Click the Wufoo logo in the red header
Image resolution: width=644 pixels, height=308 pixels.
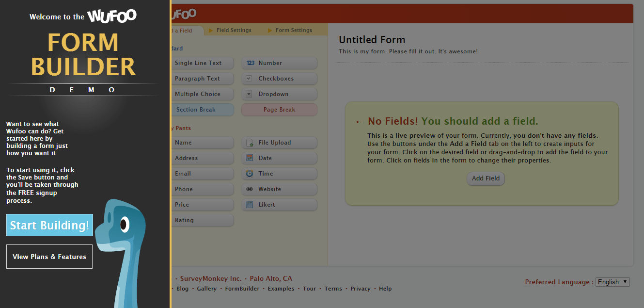tap(184, 14)
